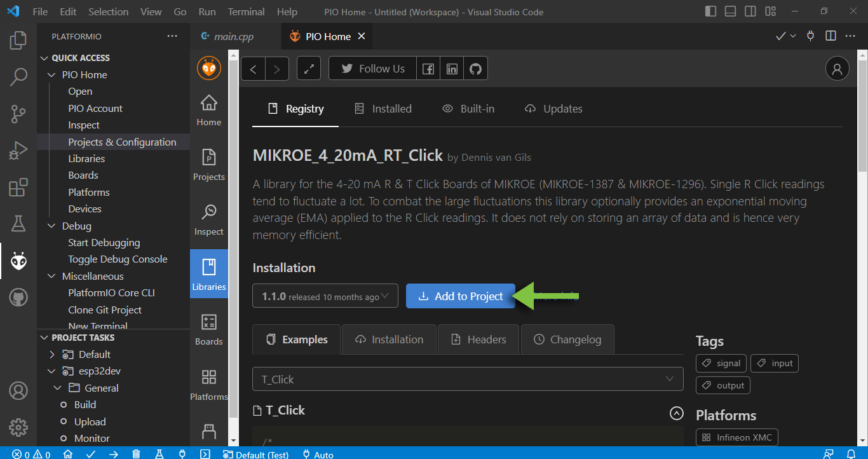
Task: Open GitHub view in activity bar
Action: coord(18,298)
